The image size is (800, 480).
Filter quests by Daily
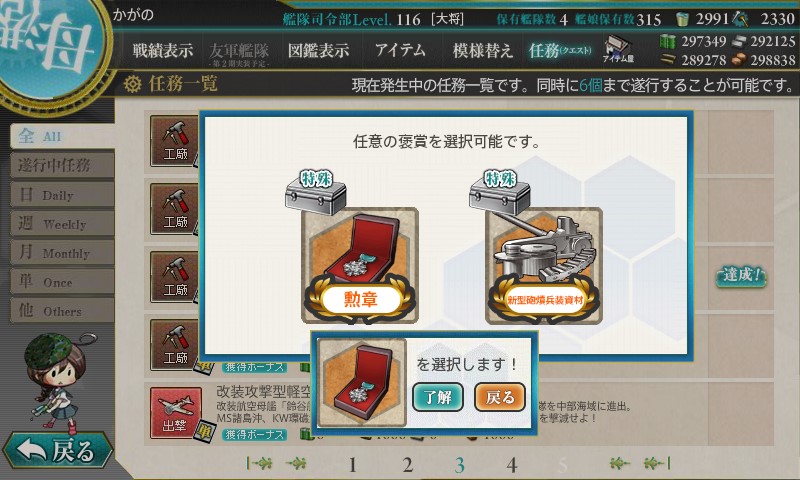point(62,195)
